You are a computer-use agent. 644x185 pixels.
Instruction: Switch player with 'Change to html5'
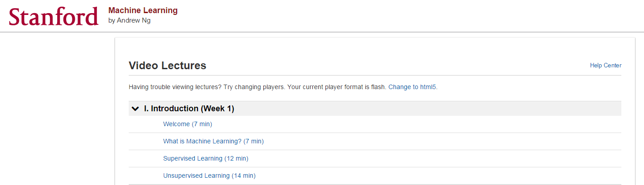coord(412,87)
